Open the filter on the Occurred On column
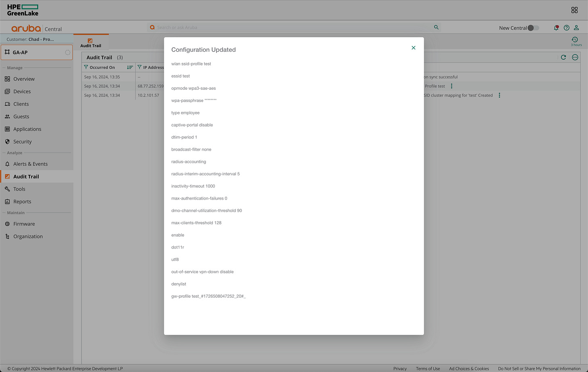This screenshot has width=588, height=372. pyautogui.click(x=87, y=67)
